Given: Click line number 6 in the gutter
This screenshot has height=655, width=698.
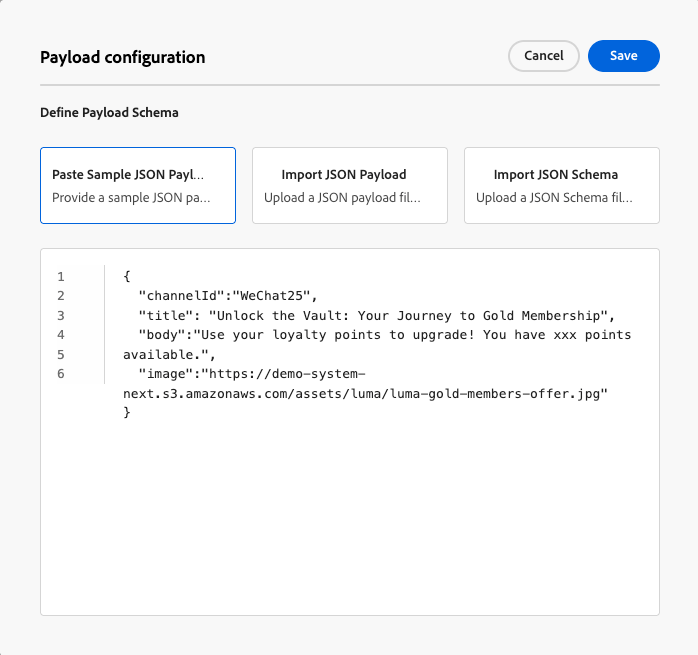Looking at the screenshot, I should pyautogui.click(x=61, y=374).
